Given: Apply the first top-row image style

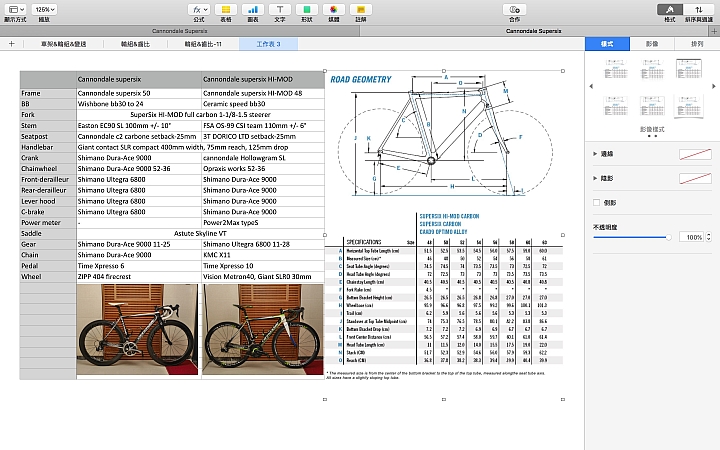Looking at the screenshot, I should (616, 69).
